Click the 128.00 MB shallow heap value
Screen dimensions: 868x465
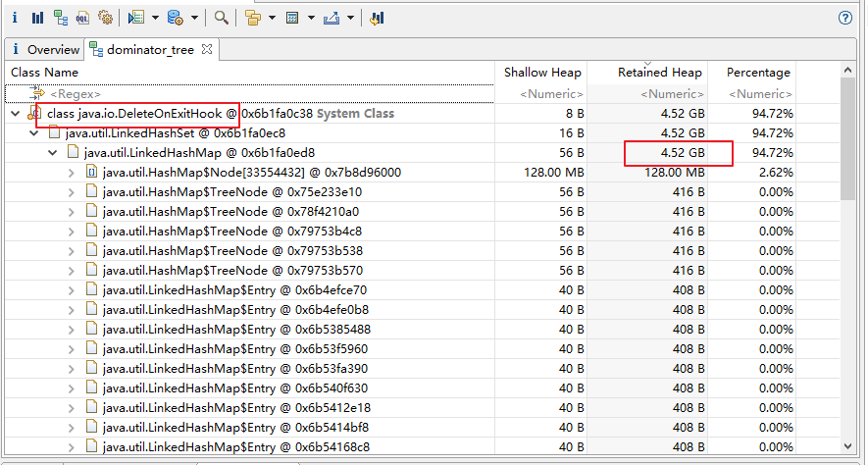[x=553, y=173]
